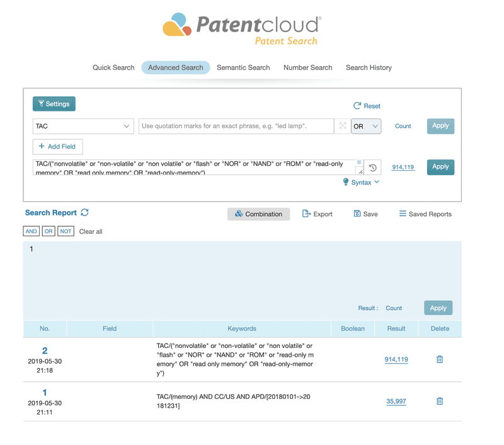
Task: Open the Search History tab
Action: click(x=369, y=67)
